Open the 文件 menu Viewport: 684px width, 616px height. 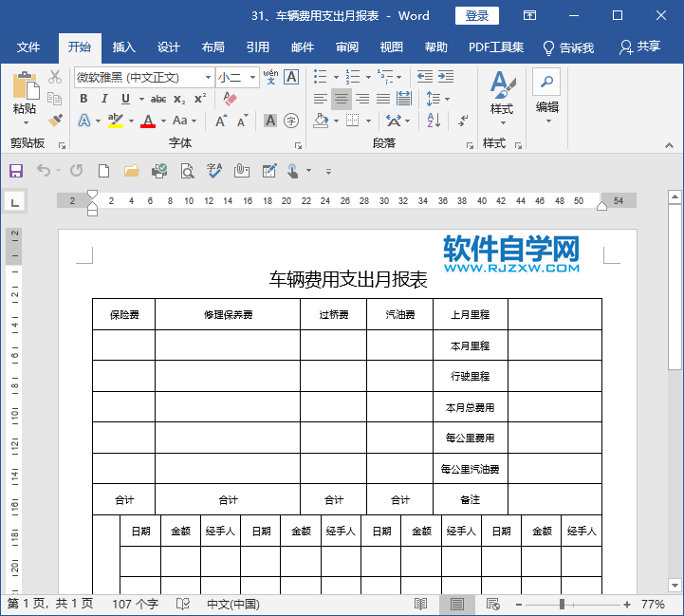(x=28, y=47)
